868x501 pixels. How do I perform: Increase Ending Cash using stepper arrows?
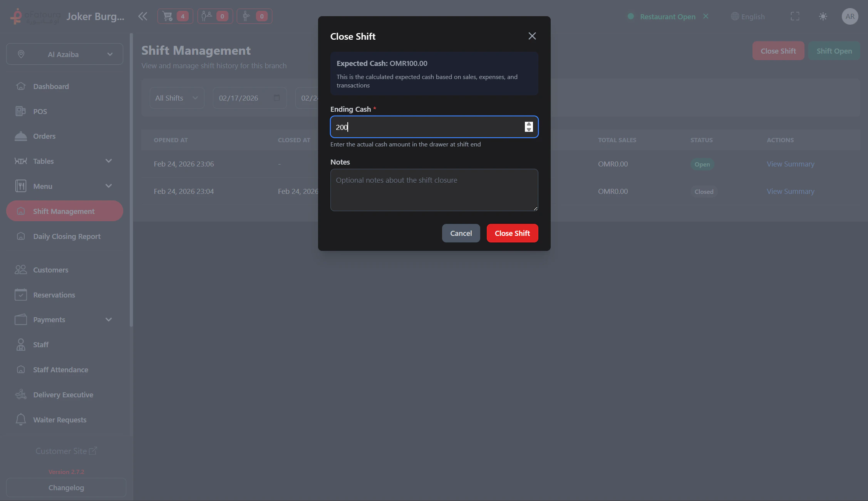point(529,124)
